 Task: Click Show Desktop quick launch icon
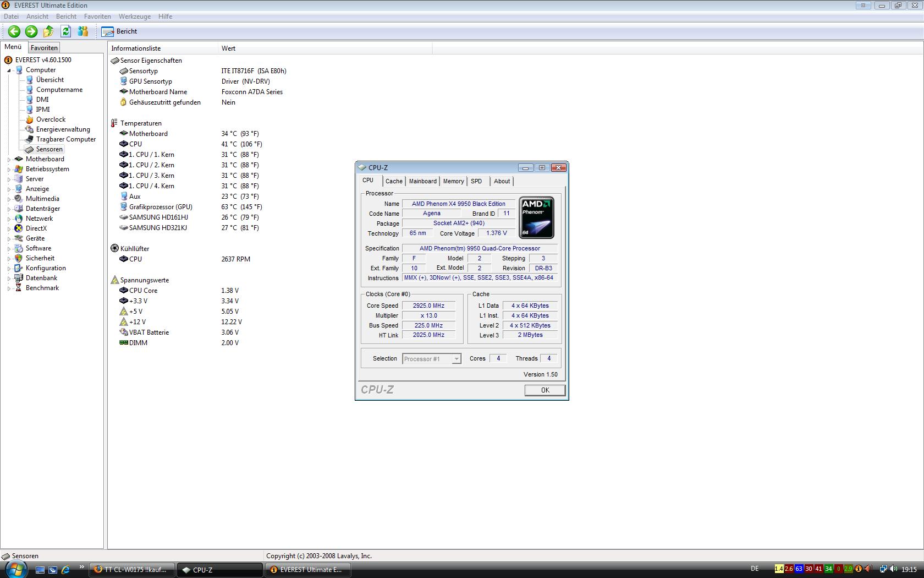(x=40, y=570)
